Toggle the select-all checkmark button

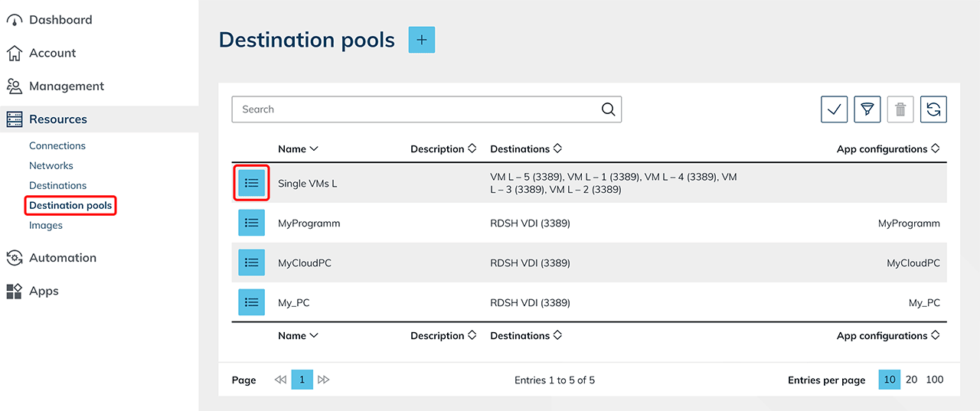834,109
